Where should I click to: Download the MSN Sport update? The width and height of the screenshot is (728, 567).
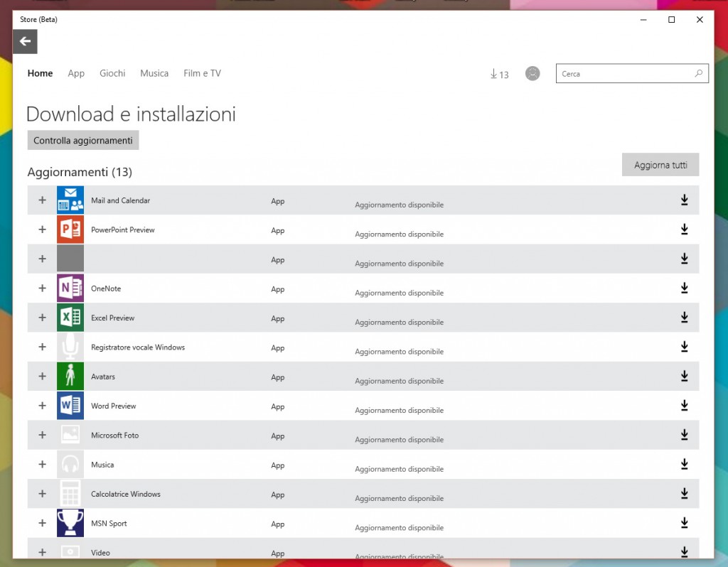[685, 523]
